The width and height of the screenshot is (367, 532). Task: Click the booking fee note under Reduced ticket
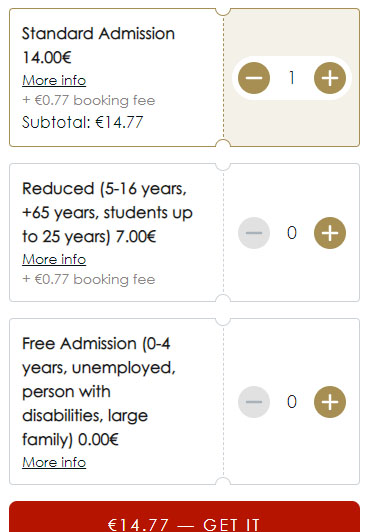click(89, 280)
